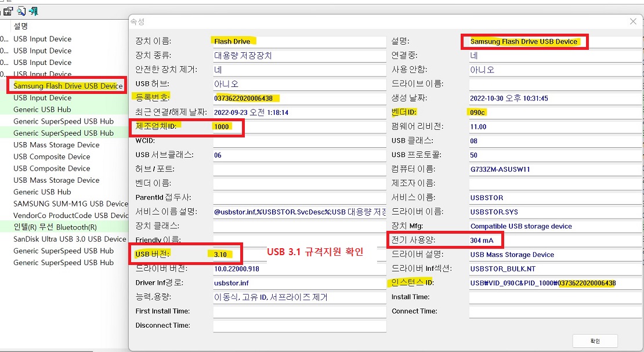Click the 서비스 이름 설명 field

pos(299,212)
